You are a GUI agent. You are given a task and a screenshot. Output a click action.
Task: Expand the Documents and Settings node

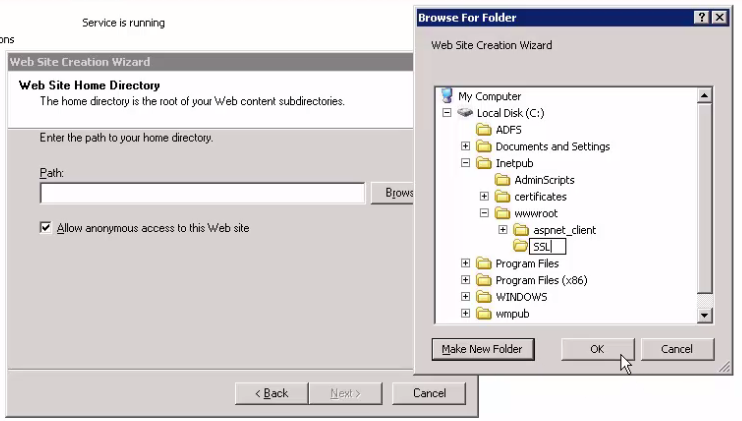[x=466, y=147]
